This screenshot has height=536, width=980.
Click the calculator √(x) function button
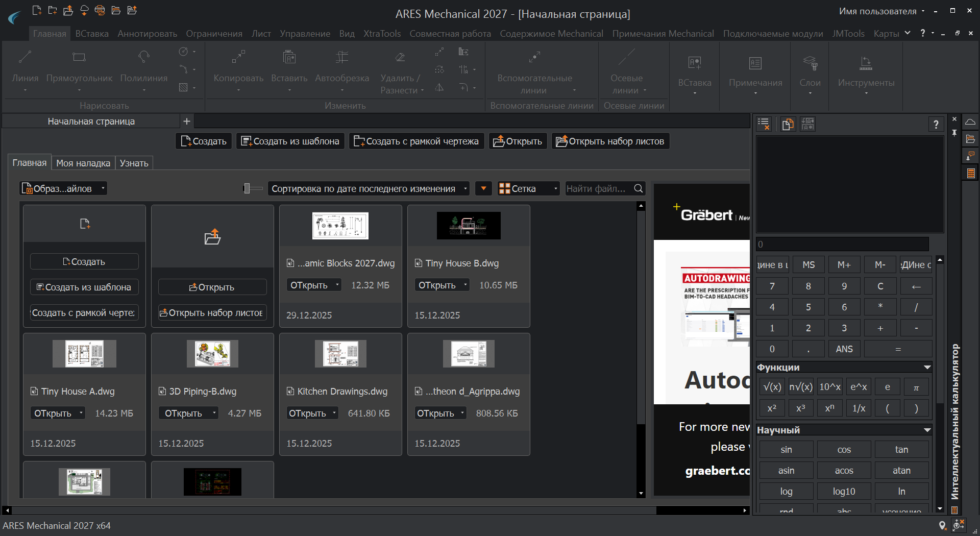772,387
